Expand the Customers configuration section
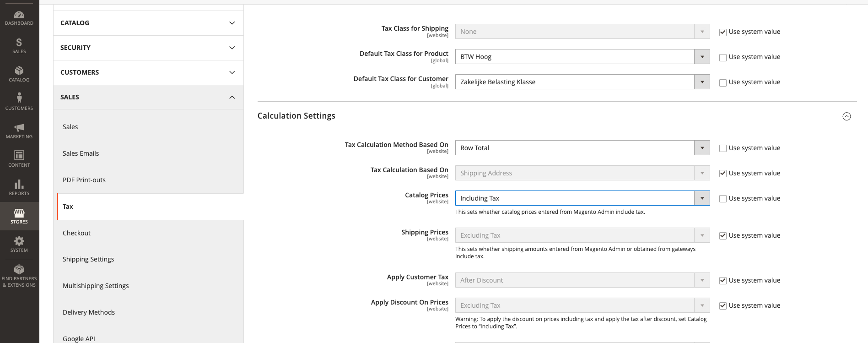This screenshot has height=343, width=868. 148,72
